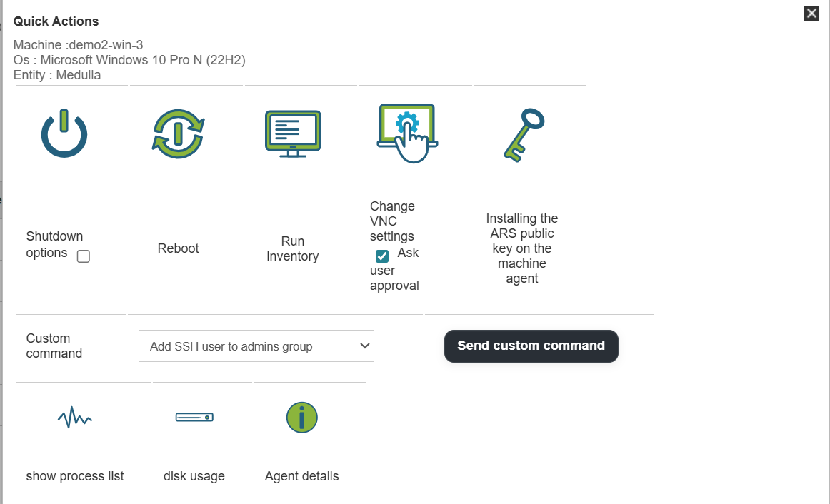This screenshot has height=504, width=830.
Task: Enable the Shutdown options checkbox
Action: (x=84, y=256)
